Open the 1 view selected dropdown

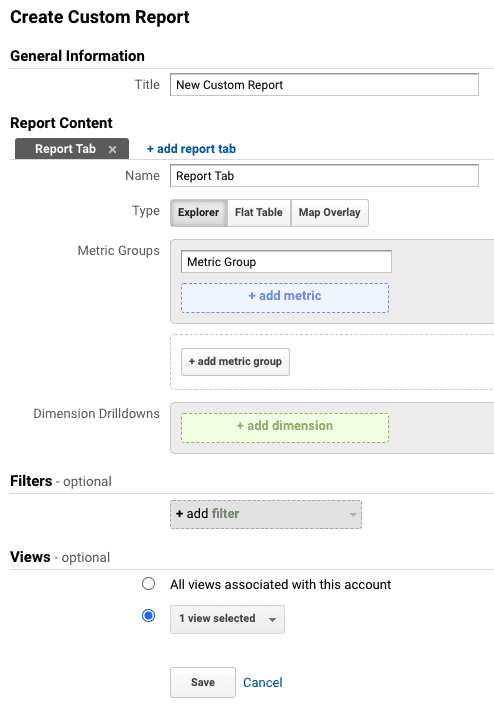point(227,619)
